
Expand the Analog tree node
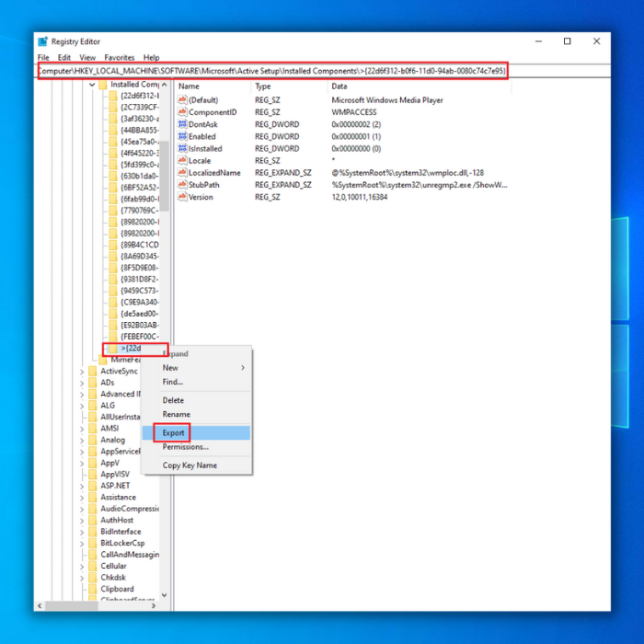coord(82,441)
